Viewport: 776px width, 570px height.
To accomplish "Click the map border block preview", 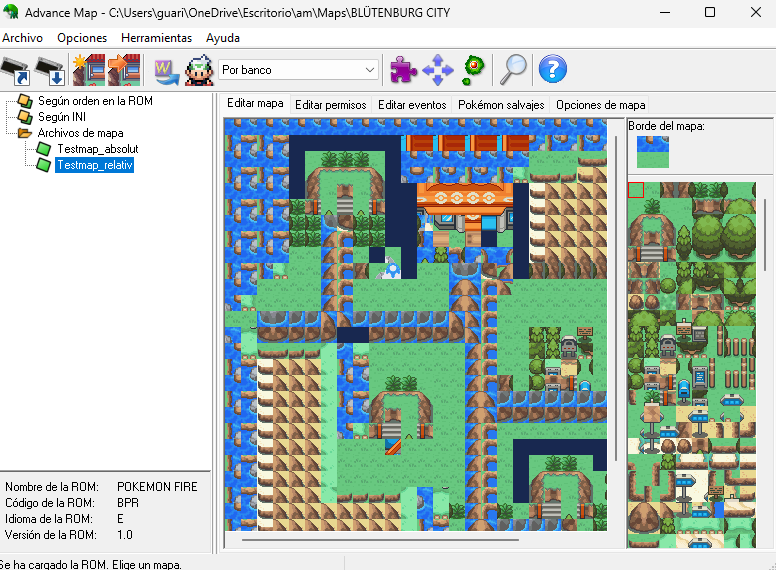I will (653, 152).
